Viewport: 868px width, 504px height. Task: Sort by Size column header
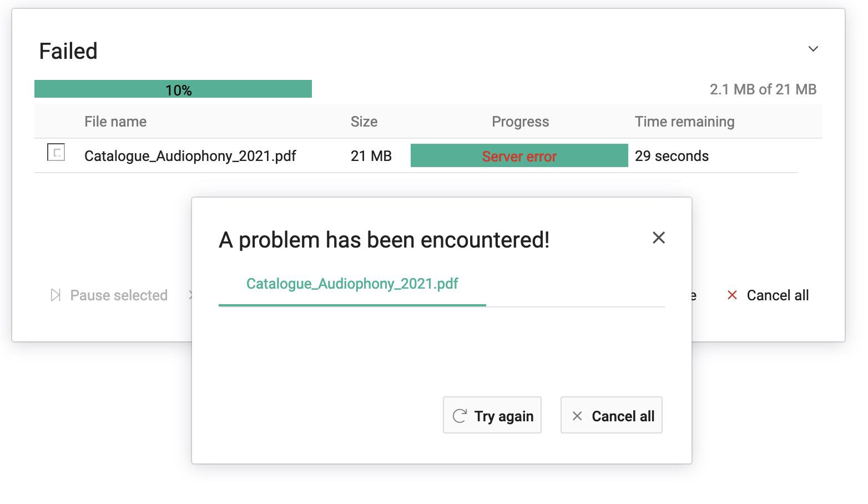tap(364, 122)
